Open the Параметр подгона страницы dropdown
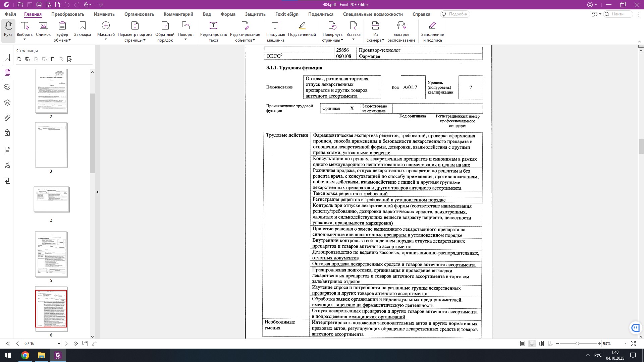The image size is (644, 362). (x=145, y=40)
